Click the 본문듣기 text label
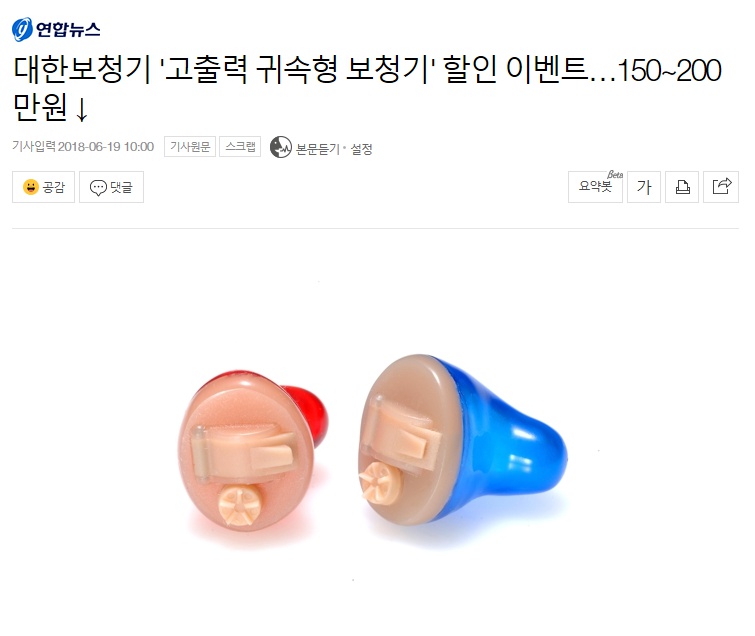The width and height of the screenshot is (755, 636). coord(318,149)
